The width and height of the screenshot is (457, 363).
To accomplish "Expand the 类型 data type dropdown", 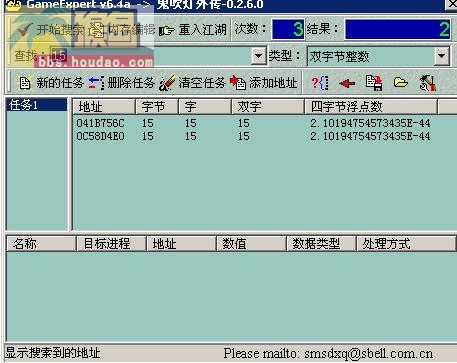I will [442, 56].
